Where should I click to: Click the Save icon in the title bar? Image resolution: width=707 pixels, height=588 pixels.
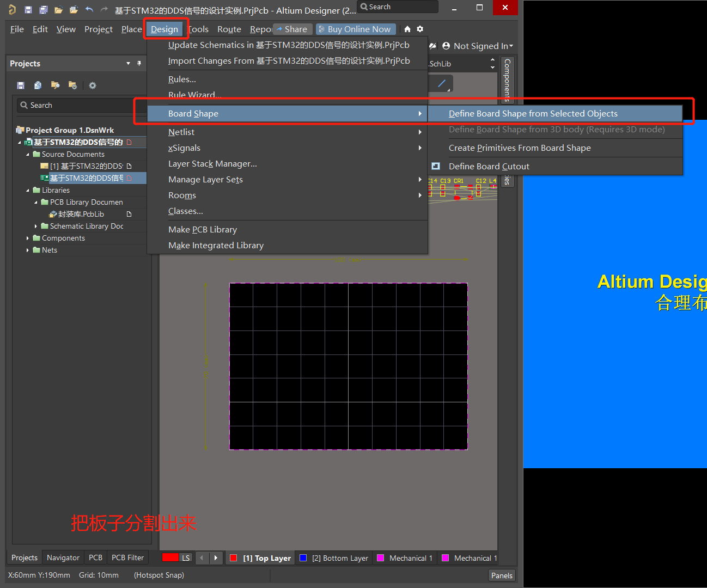pyautogui.click(x=28, y=9)
